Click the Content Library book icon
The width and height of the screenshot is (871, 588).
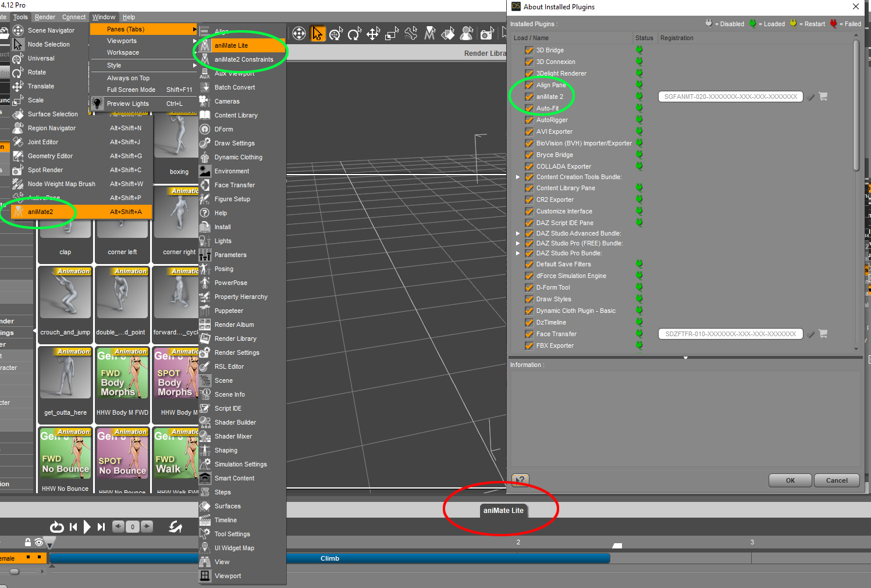tap(205, 115)
